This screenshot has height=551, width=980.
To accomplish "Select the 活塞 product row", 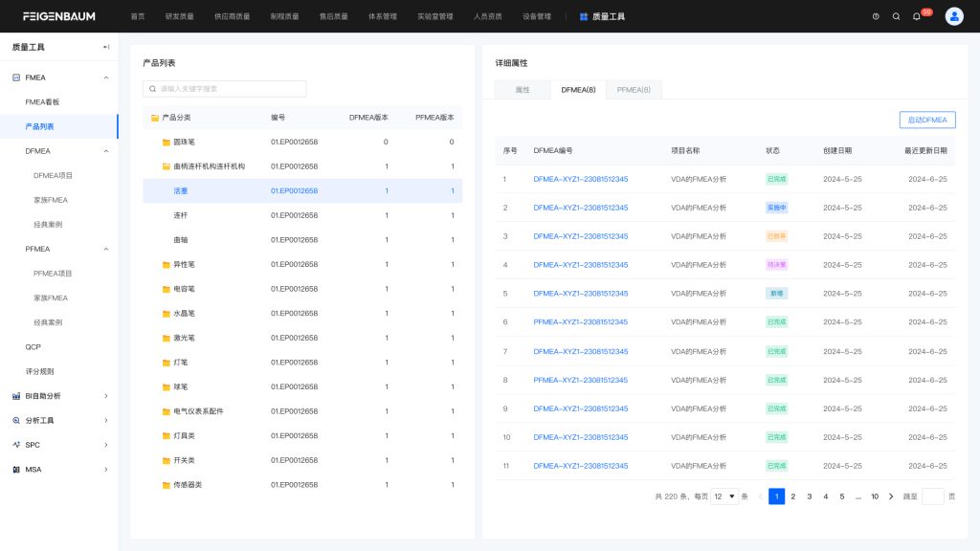I will [302, 191].
